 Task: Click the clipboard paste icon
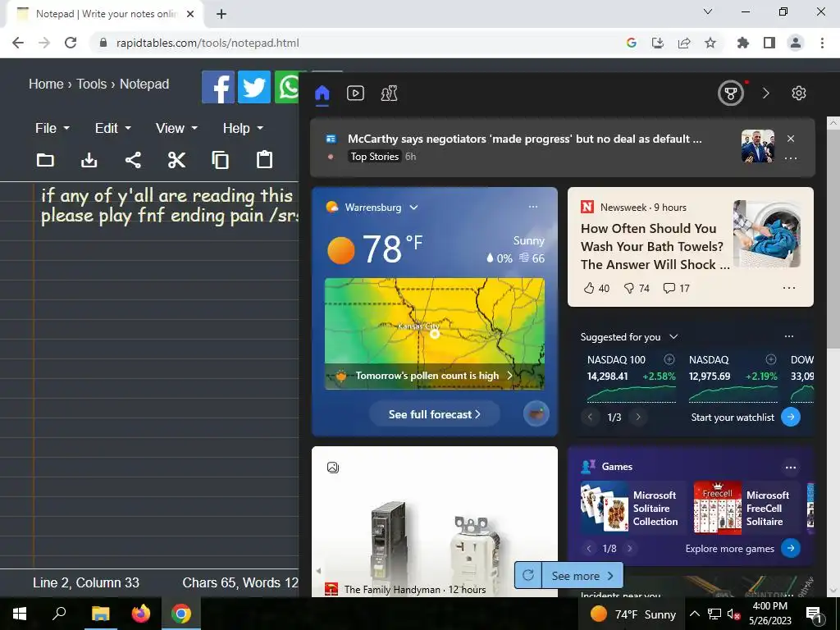point(264,160)
